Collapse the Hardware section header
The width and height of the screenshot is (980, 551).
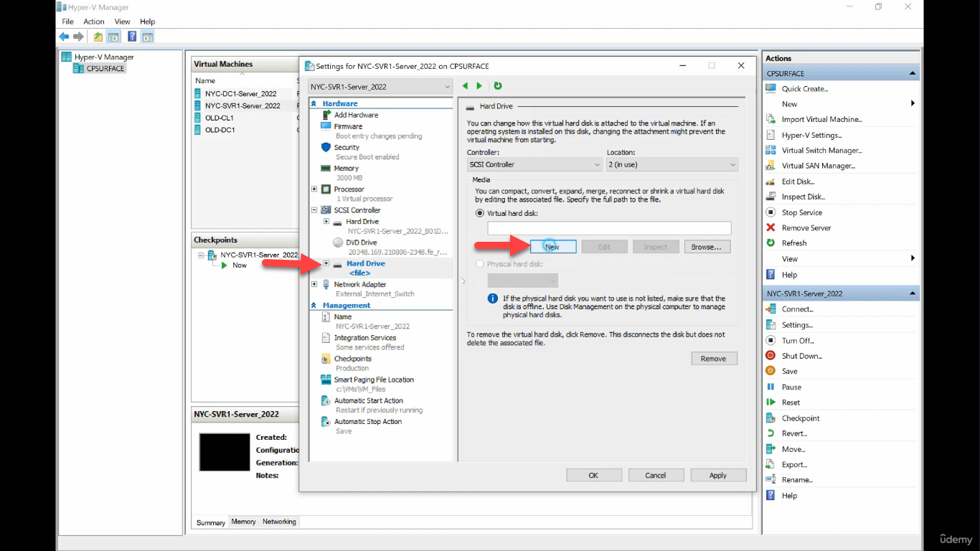click(314, 103)
